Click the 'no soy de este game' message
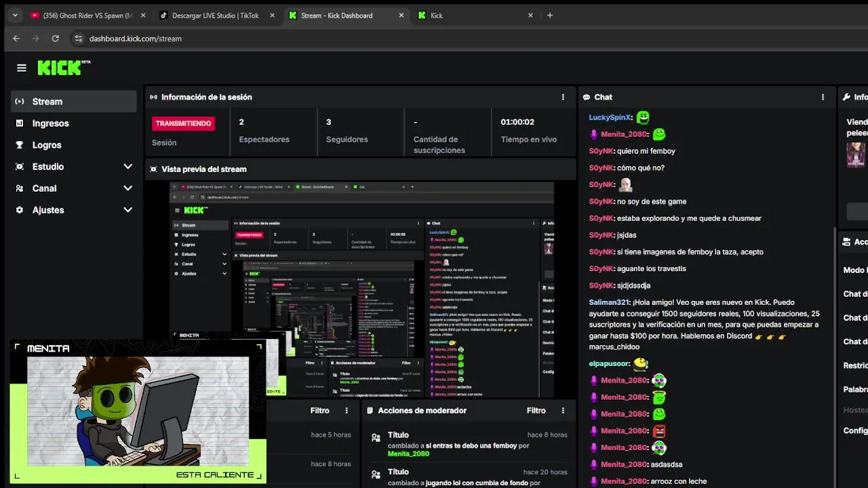 coord(652,201)
